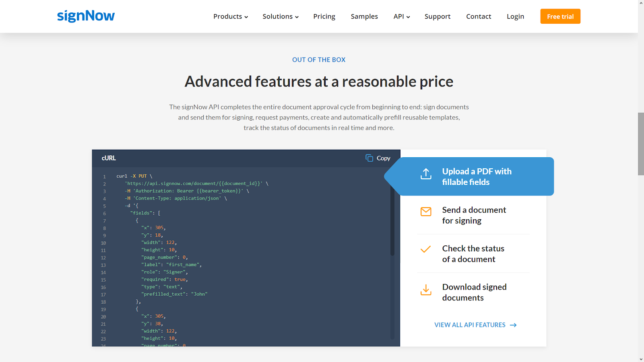This screenshot has width=644, height=362.
Task: Click the code panel vertical scrollbar
Action: pos(392,221)
